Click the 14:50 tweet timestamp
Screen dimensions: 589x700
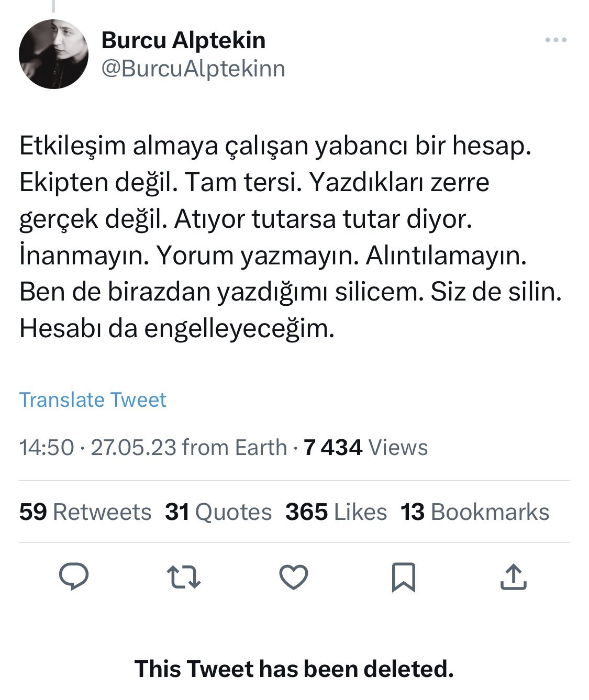tap(47, 448)
